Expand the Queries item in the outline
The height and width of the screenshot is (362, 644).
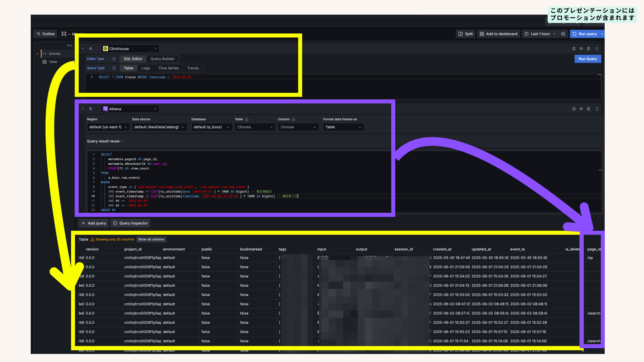point(38,54)
